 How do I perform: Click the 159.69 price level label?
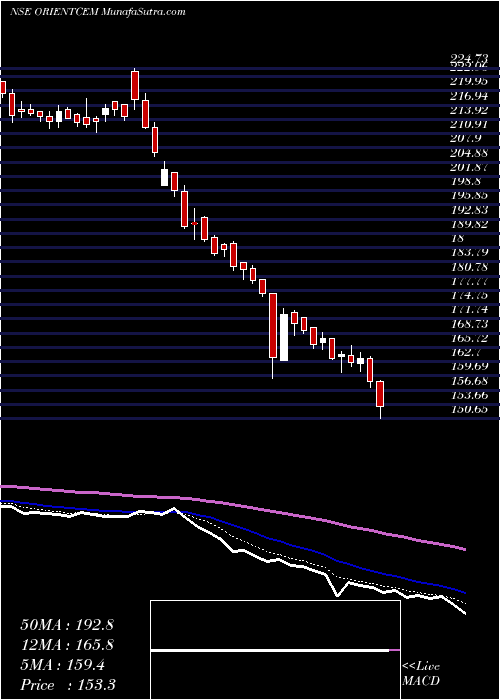[468, 367]
